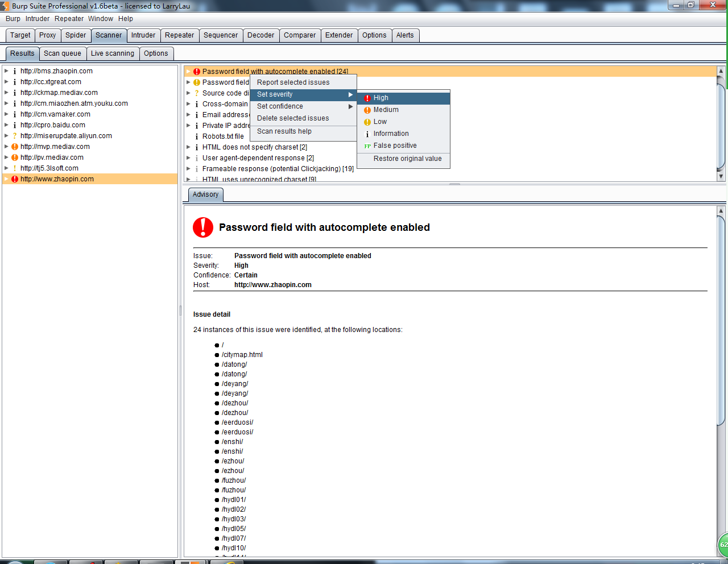This screenshot has width=728, height=564.
Task: Click yellow Low severity icon in submenu
Action: pyautogui.click(x=367, y=122)
